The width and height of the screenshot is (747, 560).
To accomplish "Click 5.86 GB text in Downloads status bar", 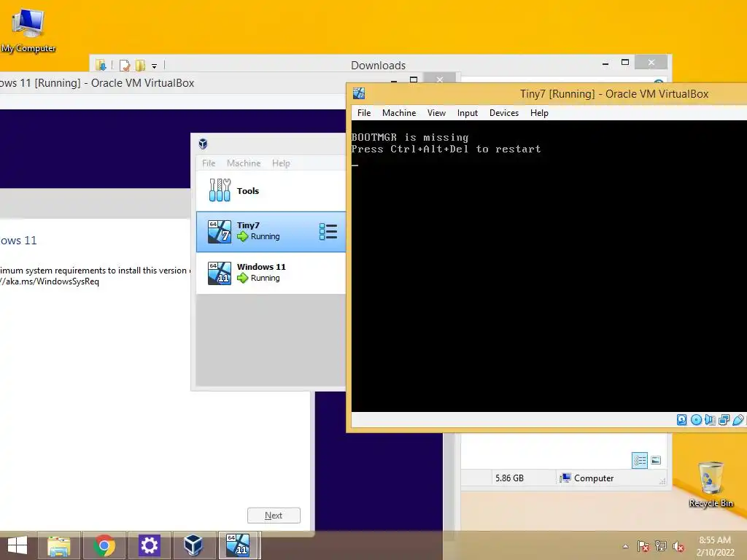I will 509,478.
